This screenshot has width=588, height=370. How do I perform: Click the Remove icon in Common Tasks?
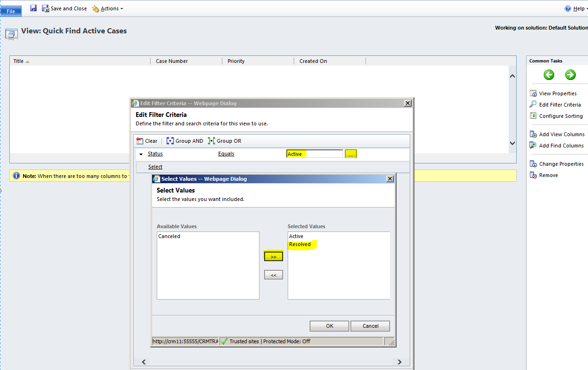[x=533, y=175]
